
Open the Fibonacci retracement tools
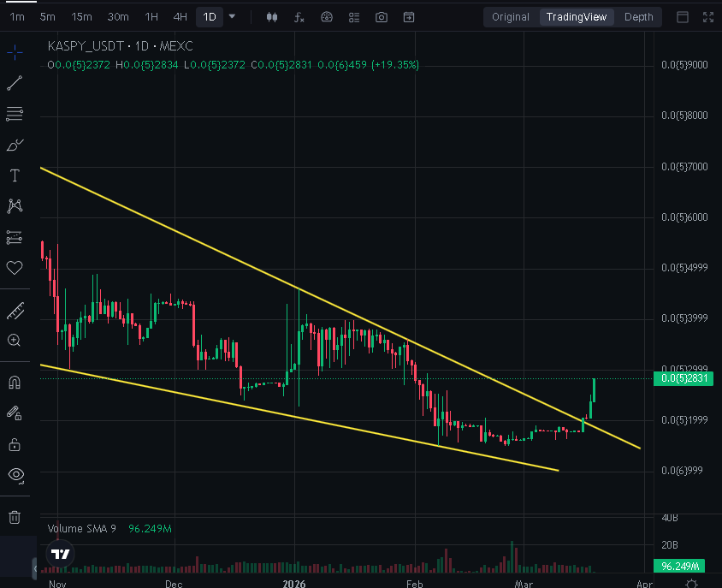15,114
